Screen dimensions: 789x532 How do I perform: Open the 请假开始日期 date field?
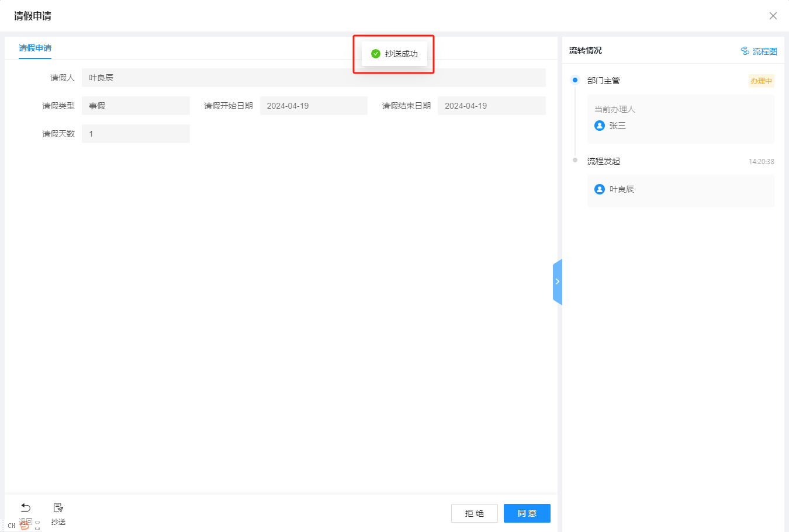click(x=313, y=106)
